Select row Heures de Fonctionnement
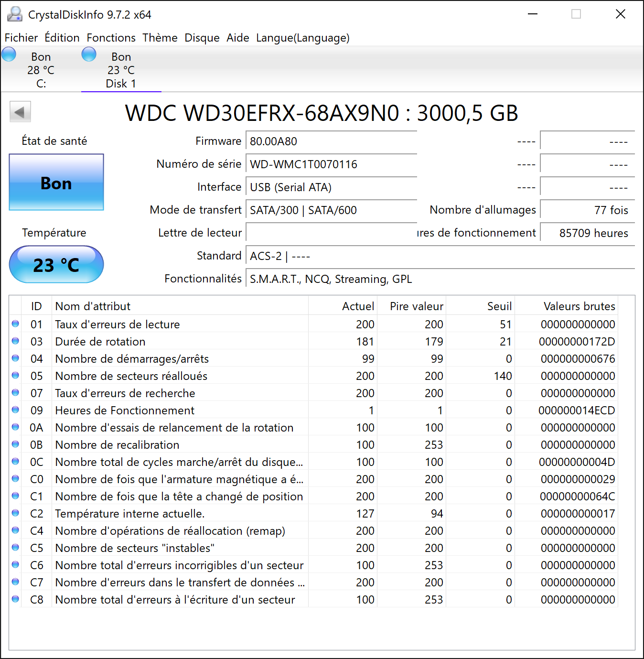Image resolution: width=644 pixels, height=659 pixels. (x=314, y=410)
